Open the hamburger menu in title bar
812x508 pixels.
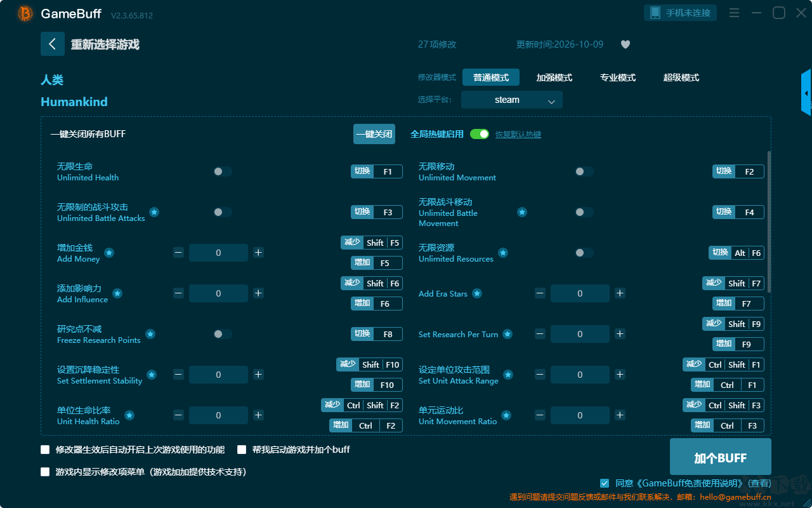point(734,13)
